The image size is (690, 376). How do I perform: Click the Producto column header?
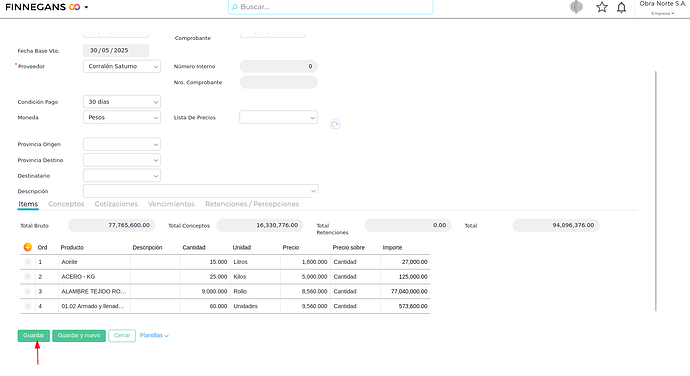click(72, 247)
